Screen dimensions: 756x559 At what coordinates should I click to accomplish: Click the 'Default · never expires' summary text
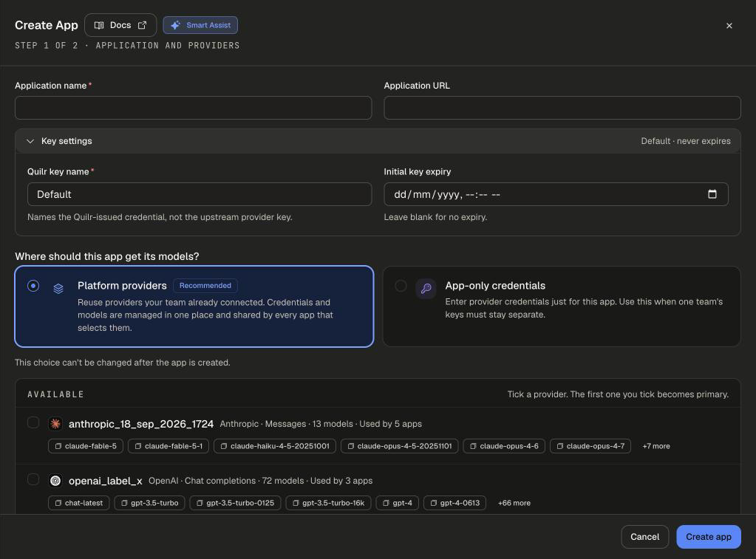click(686, 141)
